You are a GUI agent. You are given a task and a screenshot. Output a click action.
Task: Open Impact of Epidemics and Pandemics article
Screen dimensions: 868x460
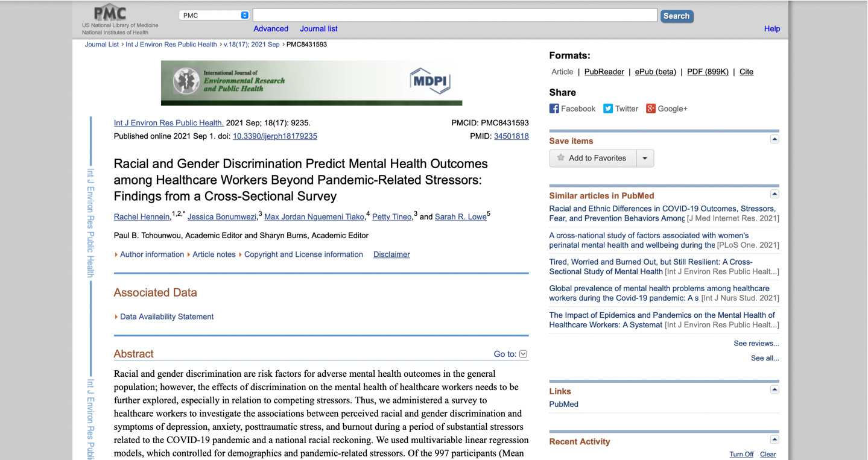coord(662,320)
